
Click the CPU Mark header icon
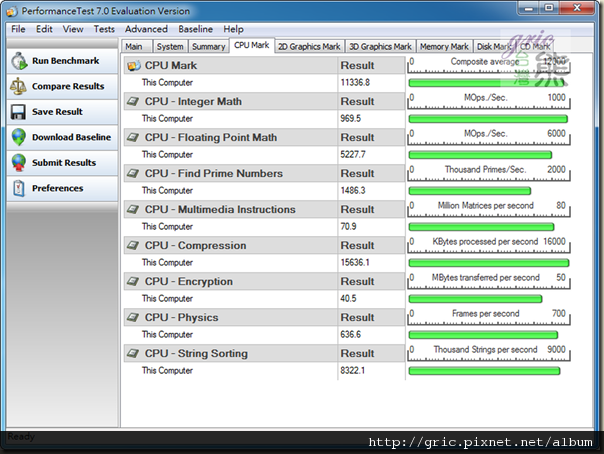click(134, 65)
